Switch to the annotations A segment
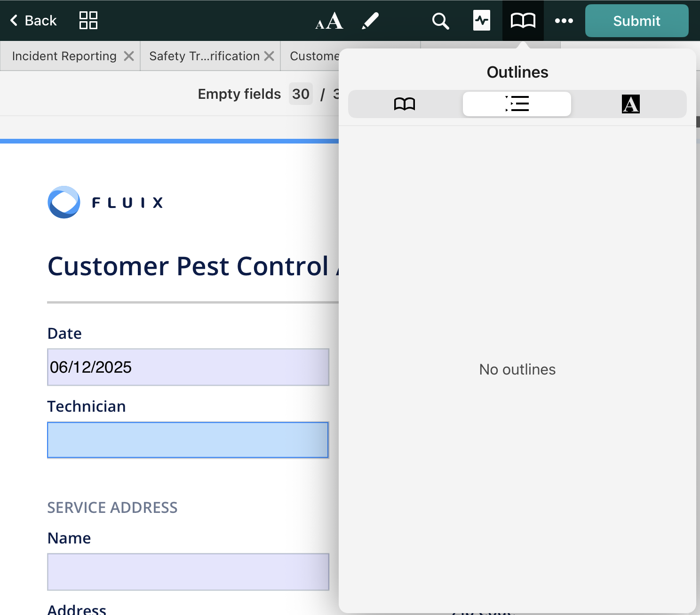 [x=630, y=104]
